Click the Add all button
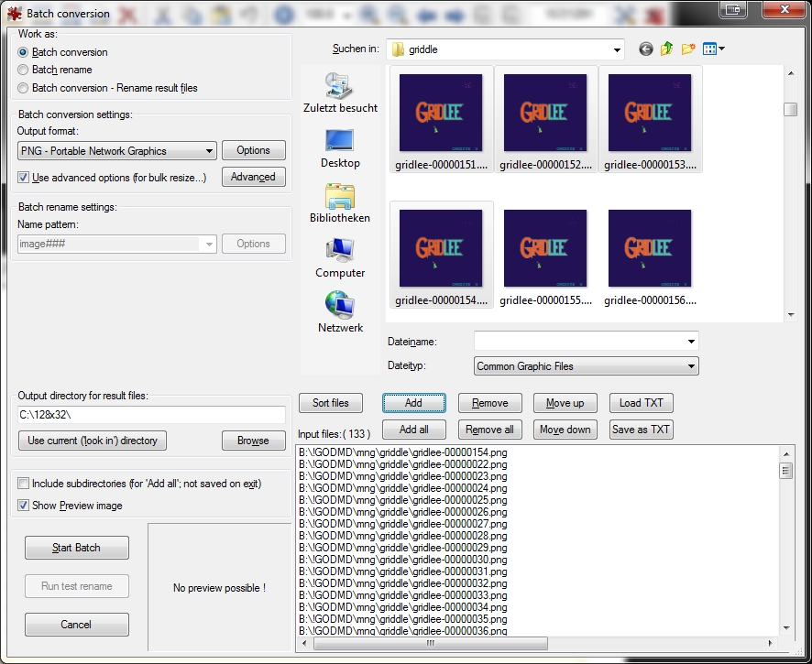 pyautogui.click(x=413, y=430)
